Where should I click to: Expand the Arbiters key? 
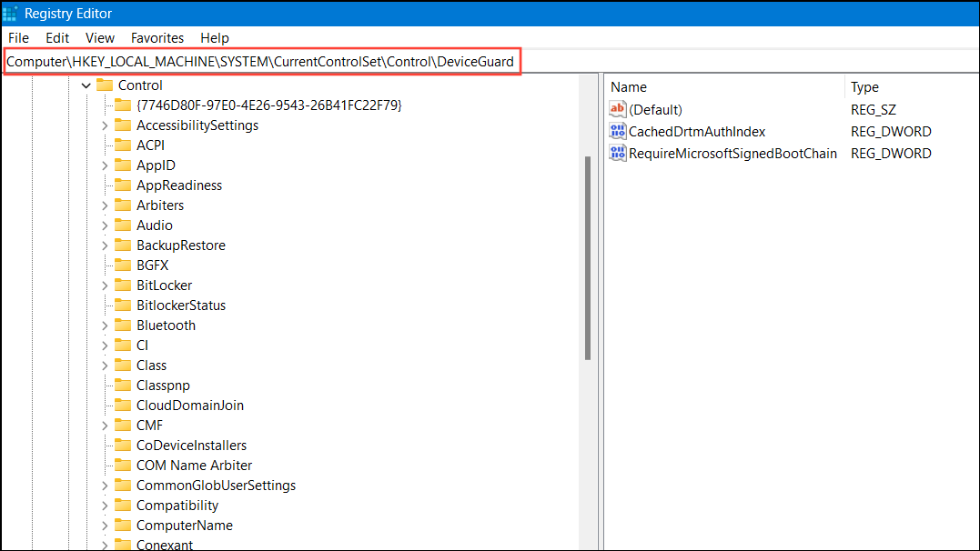tap(105, 205)
